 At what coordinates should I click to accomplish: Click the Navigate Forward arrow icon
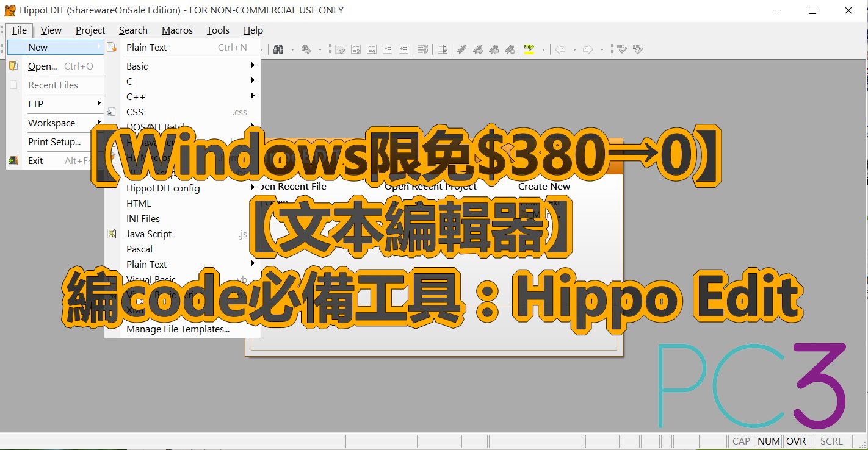pyautogui.click(x=588, y=49)
